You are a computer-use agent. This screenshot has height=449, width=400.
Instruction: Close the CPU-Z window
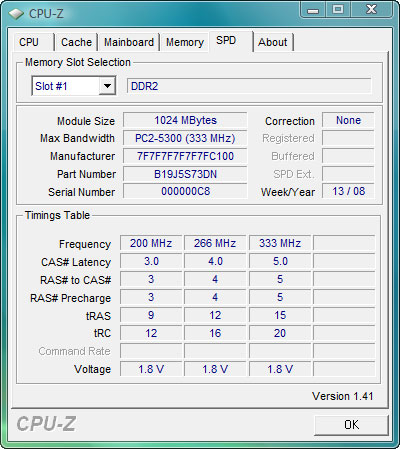point(371,10)
